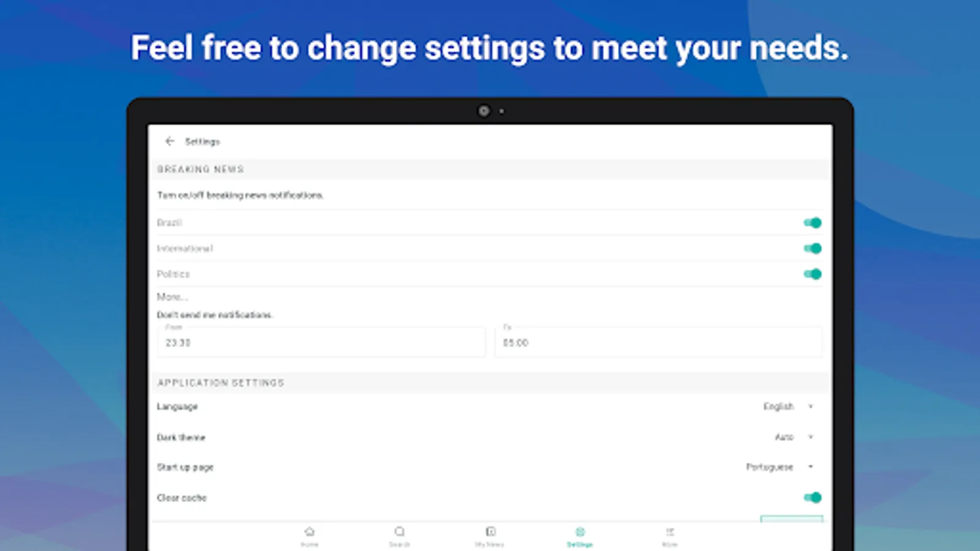Screen dimensions: 980x551
Task: Click the Language setting label
Action: pyautogui.click(x=177, y=407)
